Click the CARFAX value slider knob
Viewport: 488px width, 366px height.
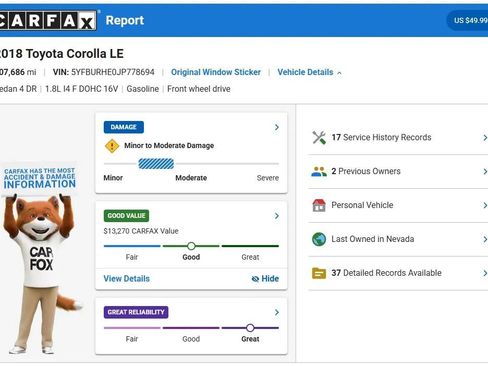point(191,246)
